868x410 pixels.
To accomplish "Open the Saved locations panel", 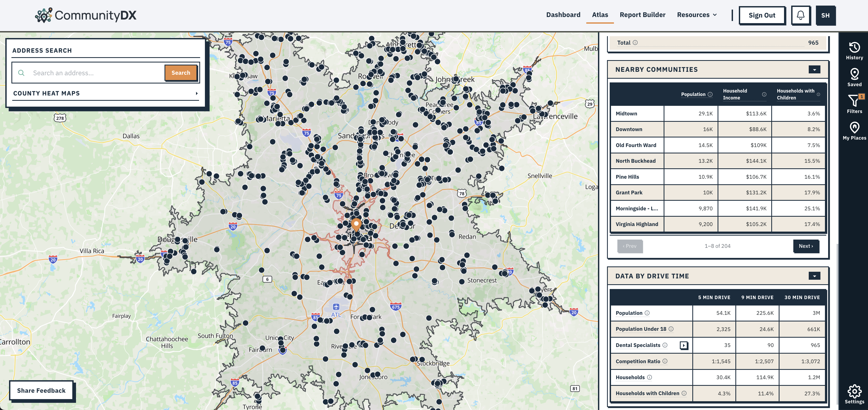I will coord(854,78).
